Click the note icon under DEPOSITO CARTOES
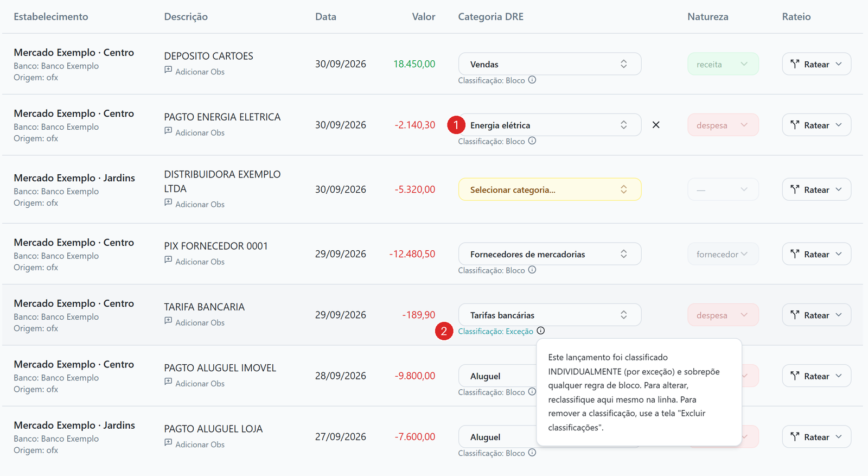 click(168, 70)
